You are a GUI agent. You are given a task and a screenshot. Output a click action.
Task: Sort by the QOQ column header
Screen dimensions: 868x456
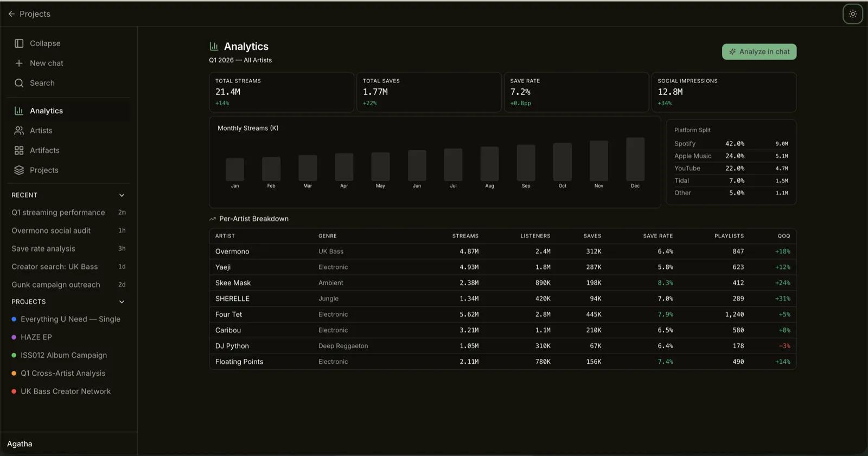coord(784,236)
